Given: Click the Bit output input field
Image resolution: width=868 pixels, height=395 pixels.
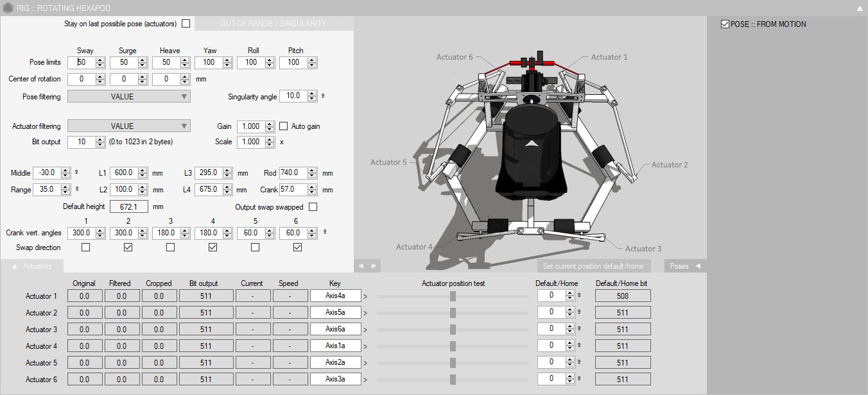Looking at the screenshot, I should 81,142.
